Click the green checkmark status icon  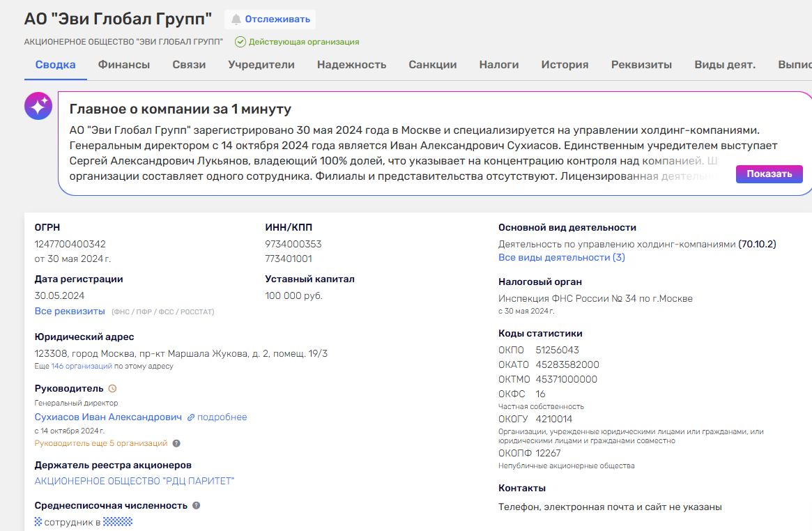pyautogui.click(x=240, y=42)
